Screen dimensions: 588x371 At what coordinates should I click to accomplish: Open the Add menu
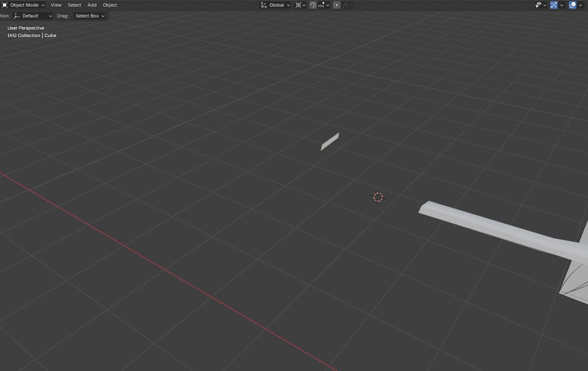(92, 5)
